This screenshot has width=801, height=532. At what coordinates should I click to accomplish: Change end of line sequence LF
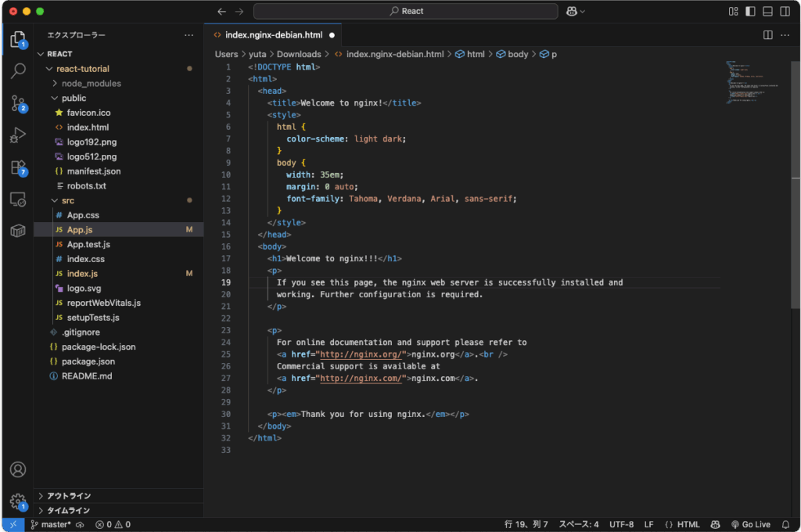point(648,524)
